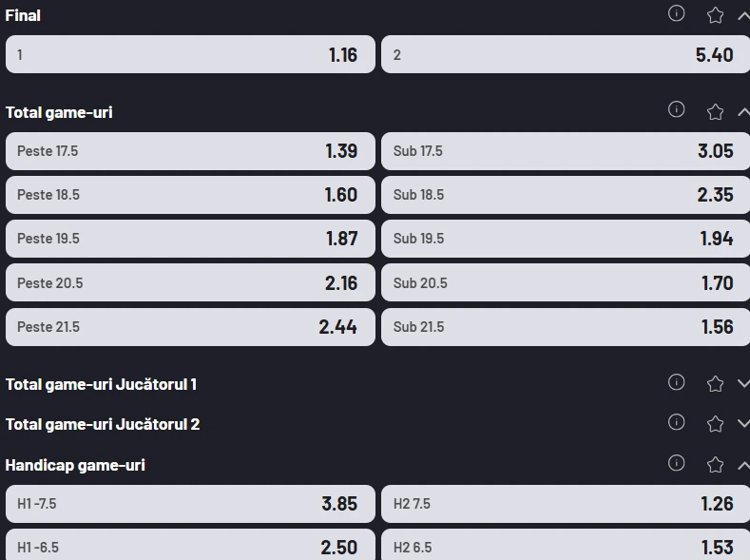The image size is (750, 560).
Task: Open Handicap game-uri info icon
Action: 676,463
